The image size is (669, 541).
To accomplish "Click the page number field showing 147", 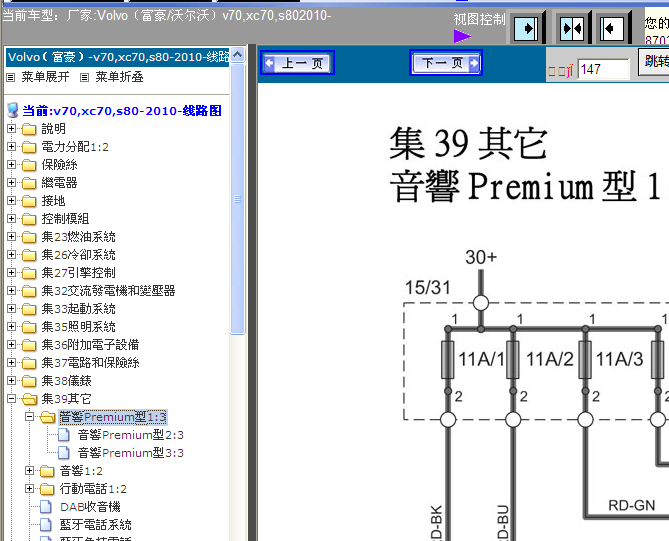I will [603, 69].
